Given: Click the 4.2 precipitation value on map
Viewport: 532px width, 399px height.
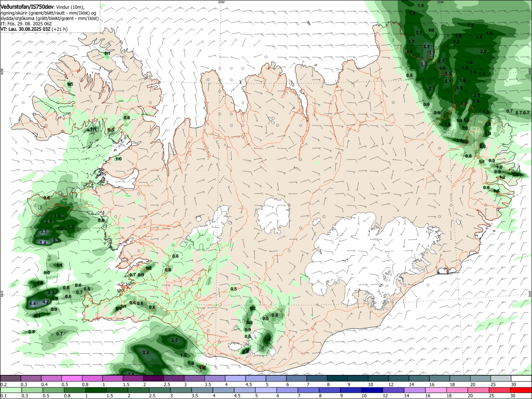Looking at the screenshot, I should tap(46, 302).
